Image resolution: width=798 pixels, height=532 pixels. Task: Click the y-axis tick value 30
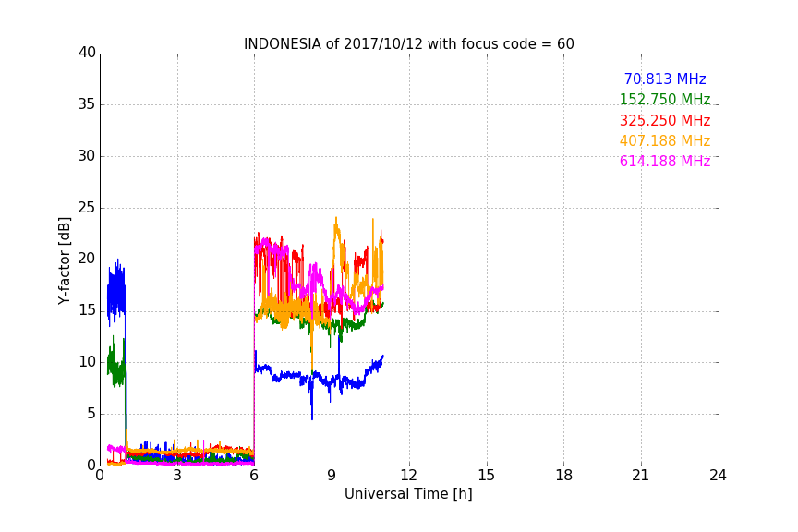coord(87,156)
